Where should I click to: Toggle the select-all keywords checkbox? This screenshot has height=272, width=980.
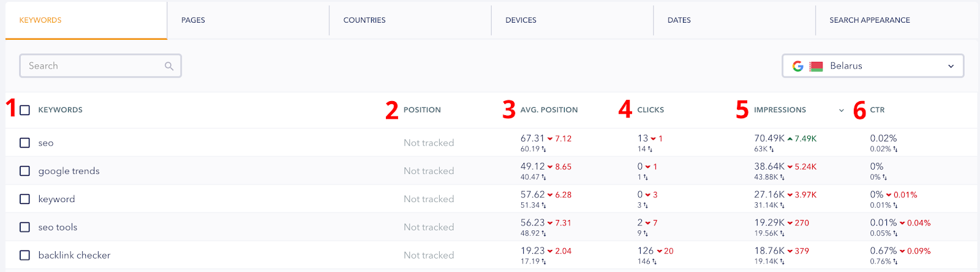click(x=24, y=110)
